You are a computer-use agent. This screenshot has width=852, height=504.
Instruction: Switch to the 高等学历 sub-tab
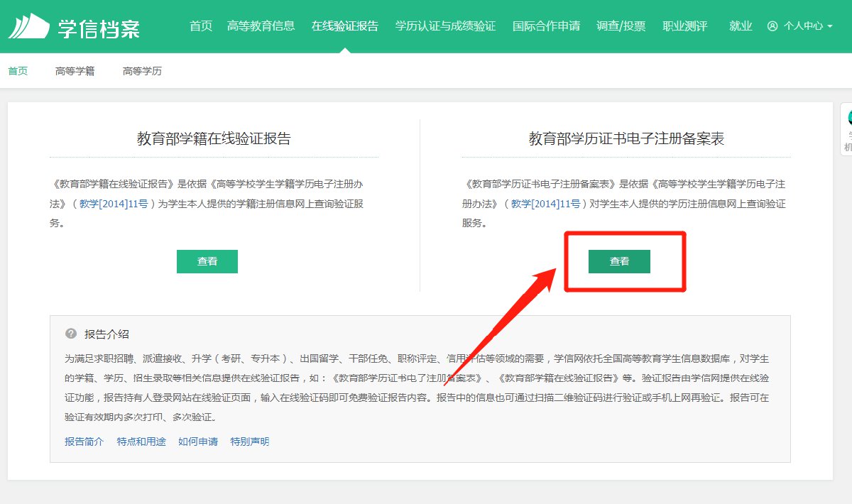click(x=142, y=71)
